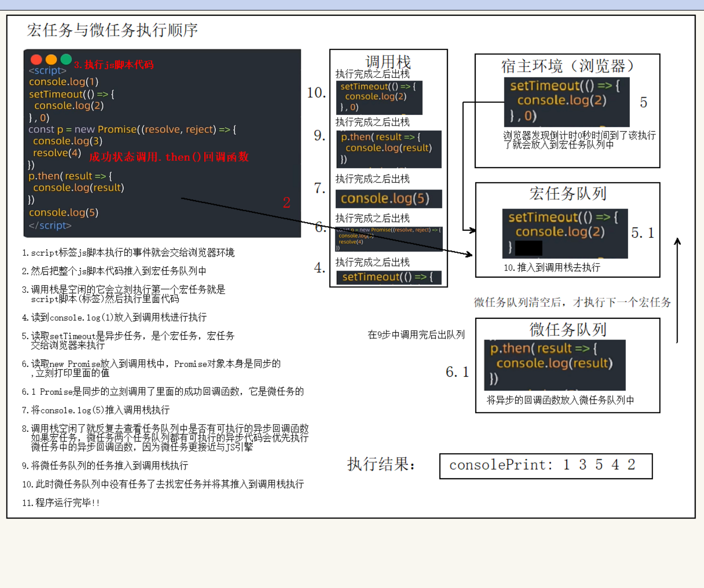Click step 11 text 程序运行完毕!!
Image resolution: width=704 pixels, height=588 pixels.
click(61, 503)
